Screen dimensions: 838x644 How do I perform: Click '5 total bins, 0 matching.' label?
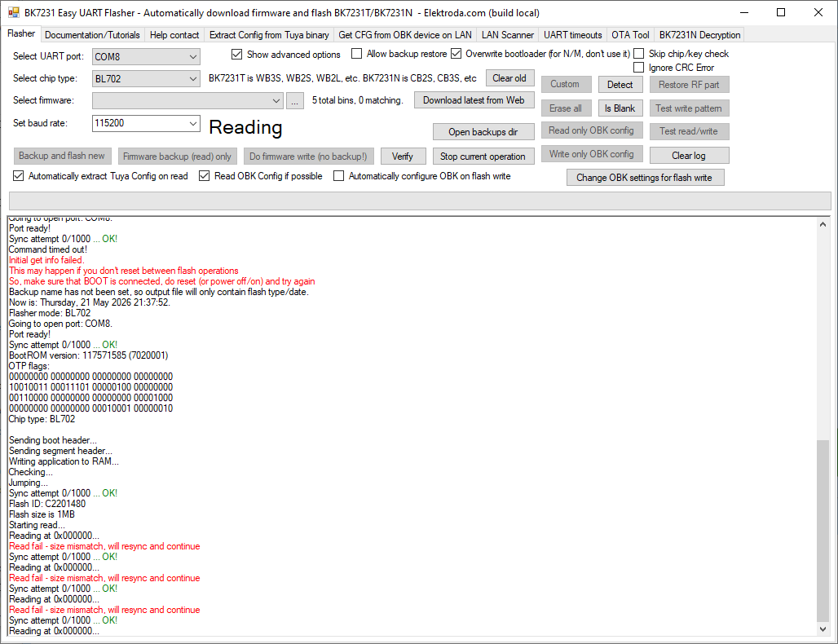tap(358, 100)
